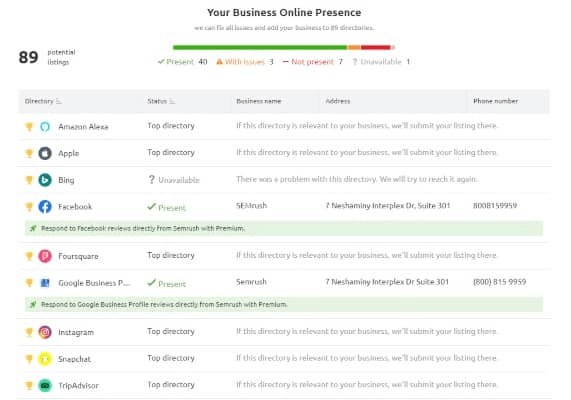Screen dimensions: 571x400
Task: Click the Facebook logo icon
Action: (45, 207)
